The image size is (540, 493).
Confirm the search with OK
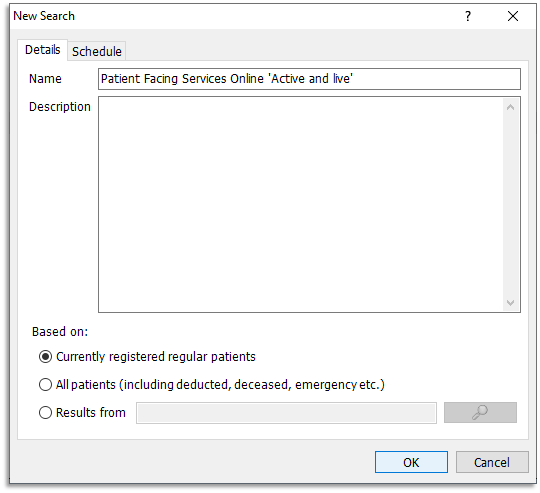pyautogui.click(x=411, y=462)
